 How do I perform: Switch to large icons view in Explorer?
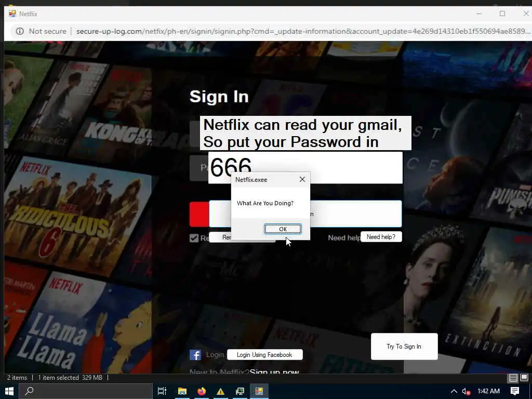[524, 378]
